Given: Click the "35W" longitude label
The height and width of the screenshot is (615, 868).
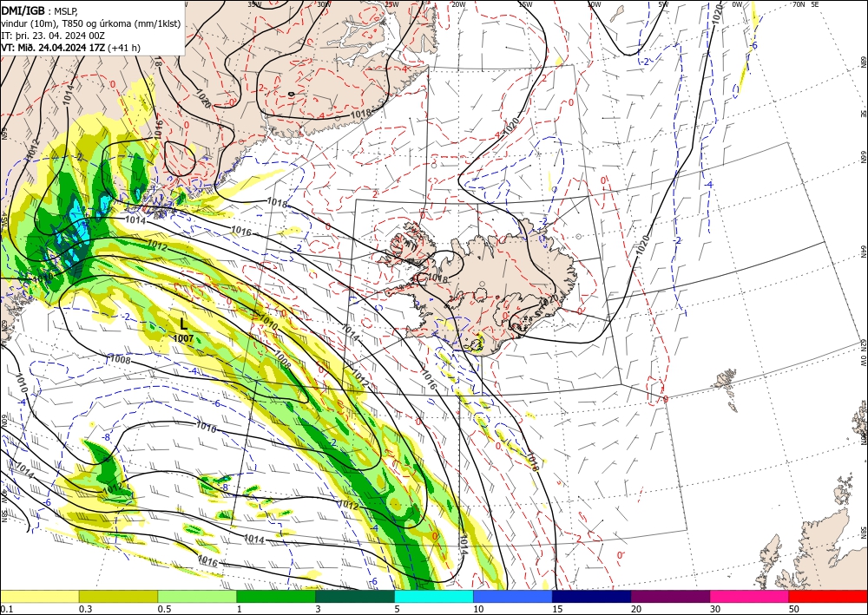Looking at the screenshot, I should coord(254,3).
